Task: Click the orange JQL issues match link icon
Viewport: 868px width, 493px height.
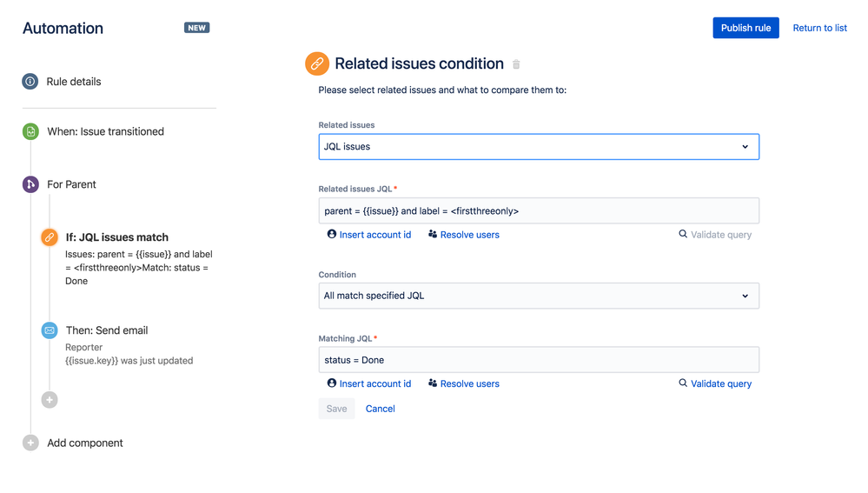Action: pyautogui.click(x=50, y=237)
